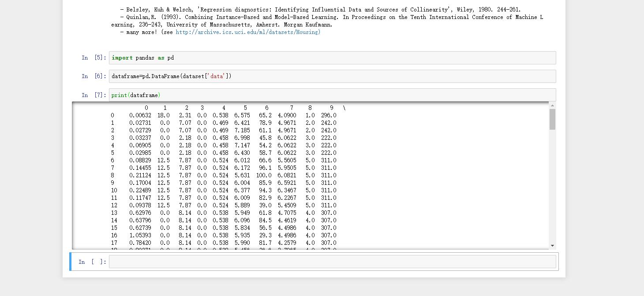
Task: Click value 1.05393 in row 16
Action: (140, 236)
